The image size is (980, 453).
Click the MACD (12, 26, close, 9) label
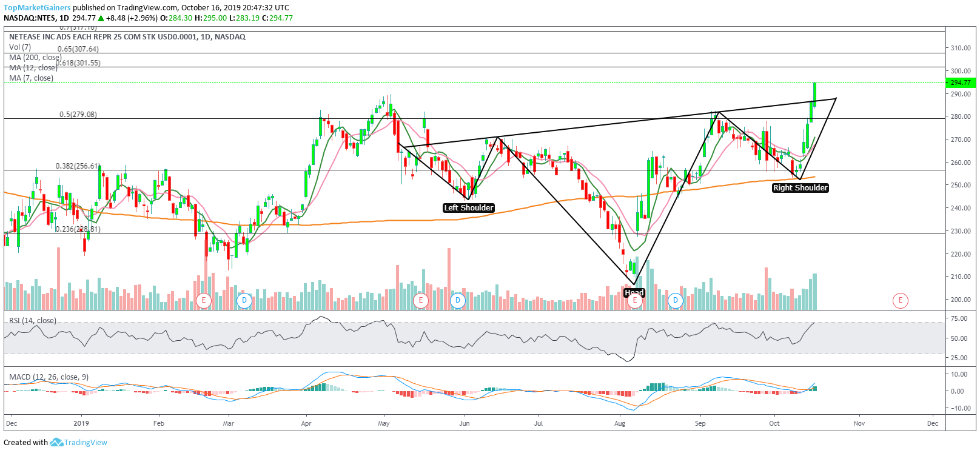point(49,377)
